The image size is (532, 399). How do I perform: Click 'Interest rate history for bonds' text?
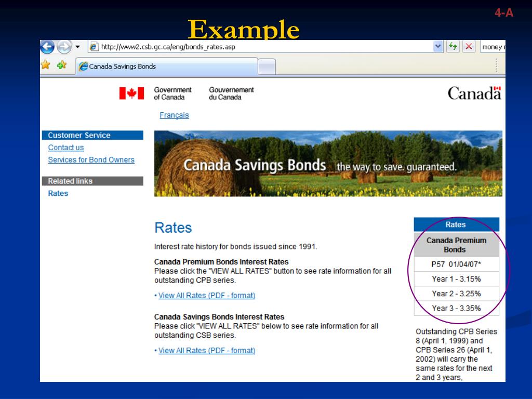pos(235,247)
